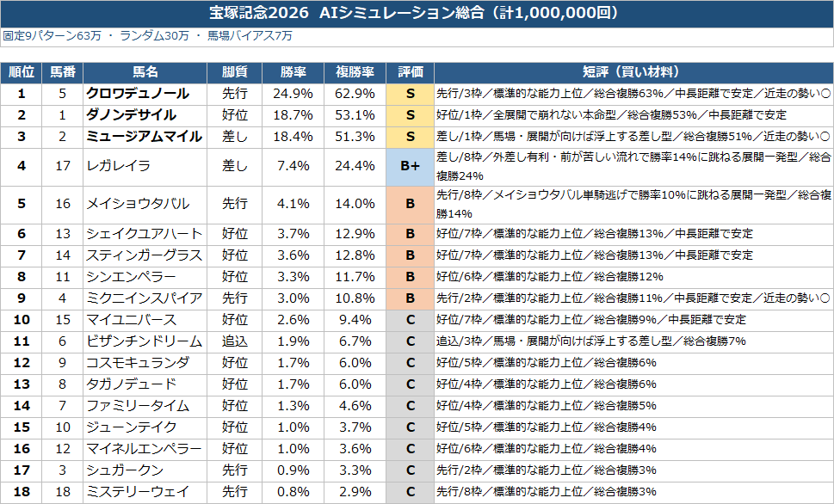Select horse name ダノンデサイル
The height and width of the screenshot is (504, 834).
[132, 115]
